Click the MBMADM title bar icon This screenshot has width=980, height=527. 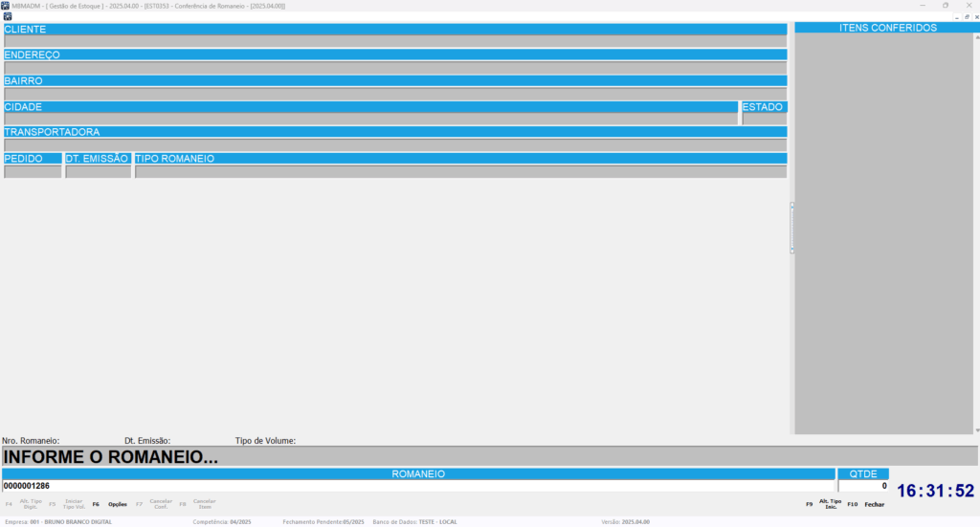coord(5,6)
